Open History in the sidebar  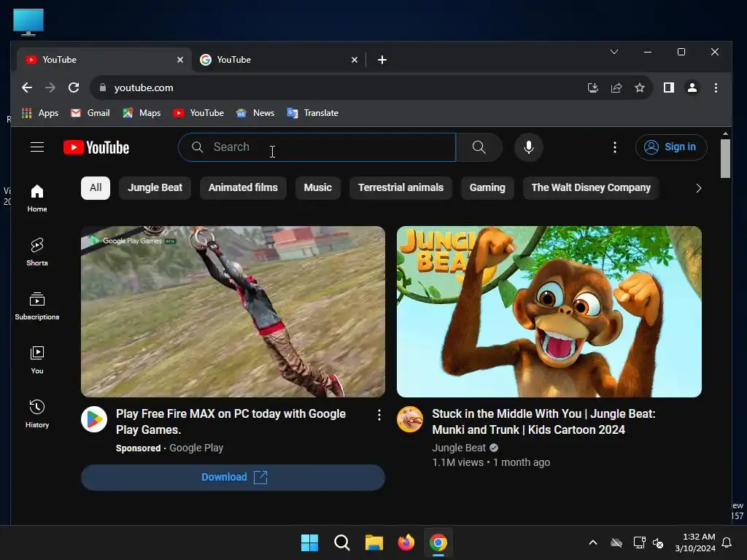tap(36, 414)
